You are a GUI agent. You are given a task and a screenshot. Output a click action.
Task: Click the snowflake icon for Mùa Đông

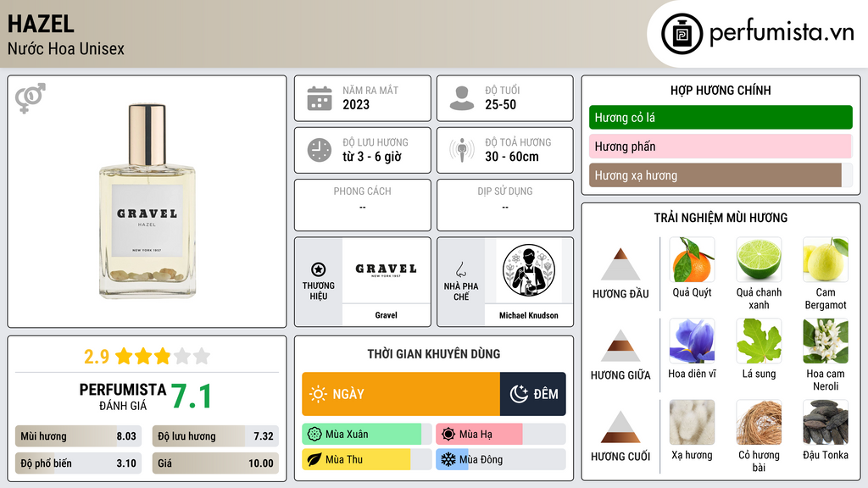point(448,459)
